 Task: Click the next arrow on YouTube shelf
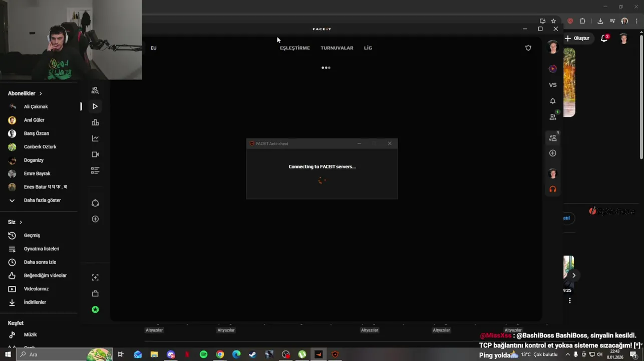574,275
